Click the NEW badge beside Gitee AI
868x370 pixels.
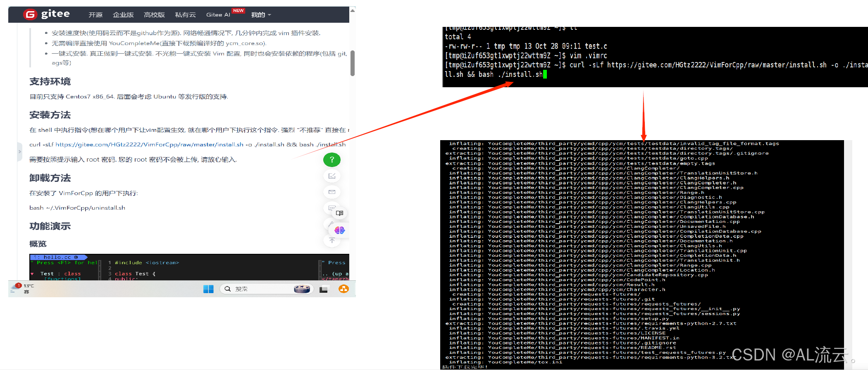tap(238, 10)
